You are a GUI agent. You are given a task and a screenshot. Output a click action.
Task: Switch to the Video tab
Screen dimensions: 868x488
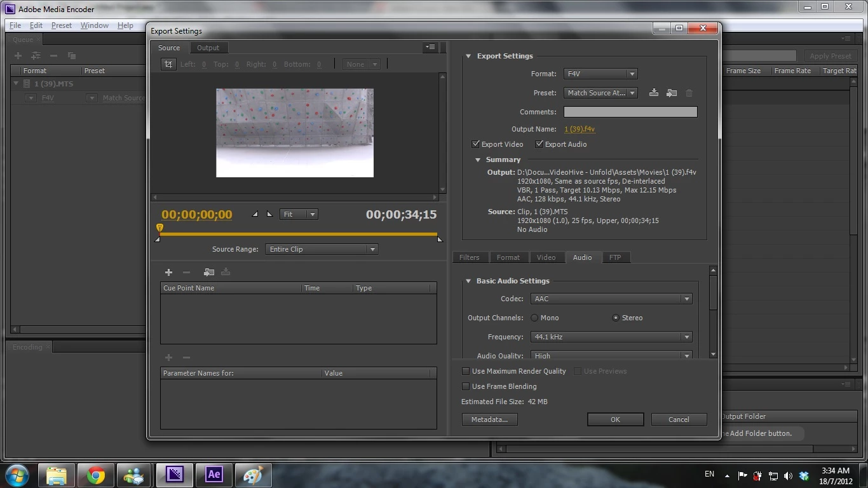(x=546, y=257)
